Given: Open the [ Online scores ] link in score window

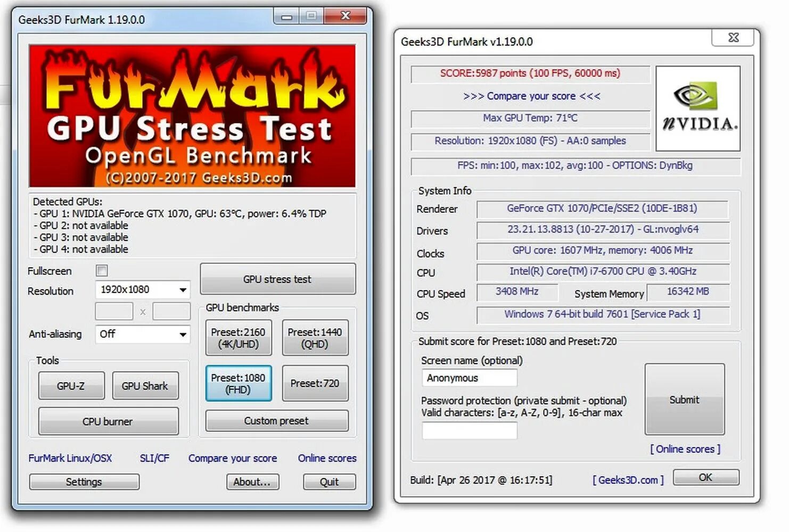Looking at the screenshot, I should coord(685,449).
